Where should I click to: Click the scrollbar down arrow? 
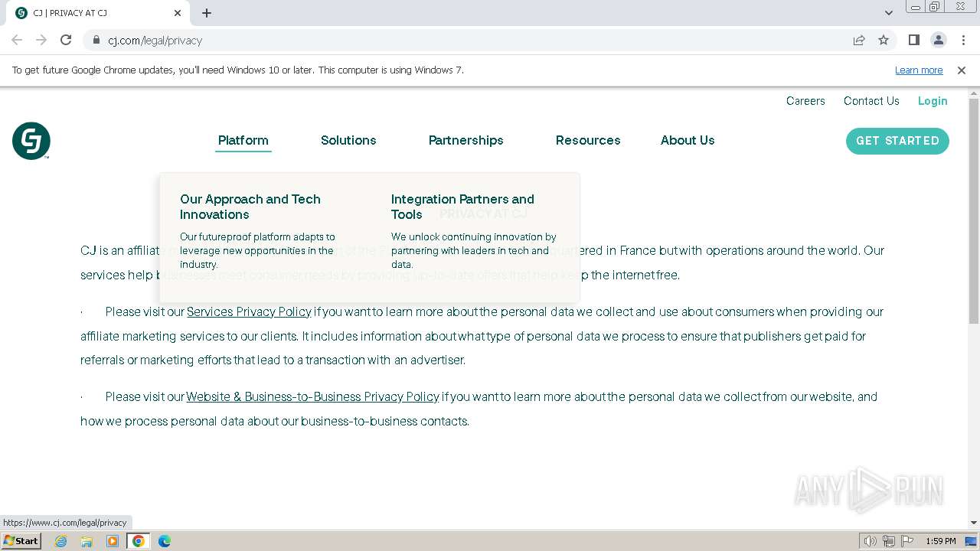click(974, 523)
